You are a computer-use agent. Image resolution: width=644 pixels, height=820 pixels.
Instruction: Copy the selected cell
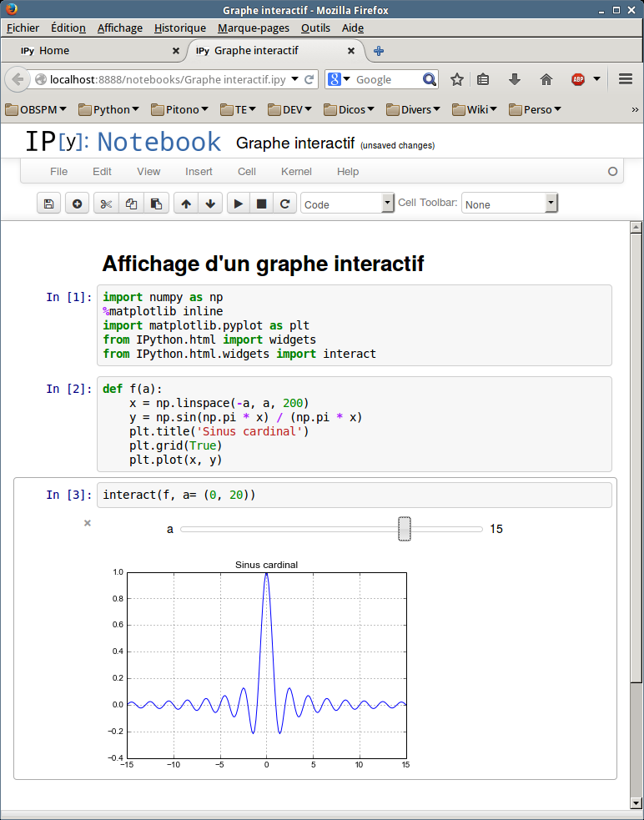coord(131,204)
